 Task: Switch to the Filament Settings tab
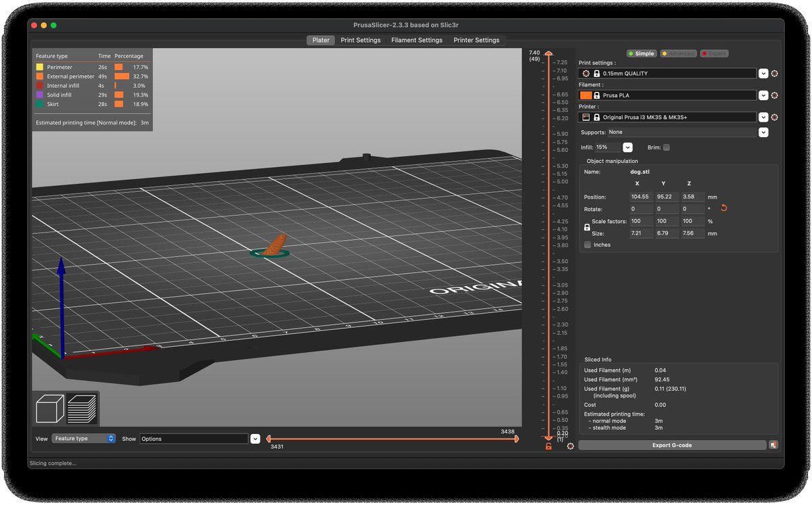pos(416,40)
